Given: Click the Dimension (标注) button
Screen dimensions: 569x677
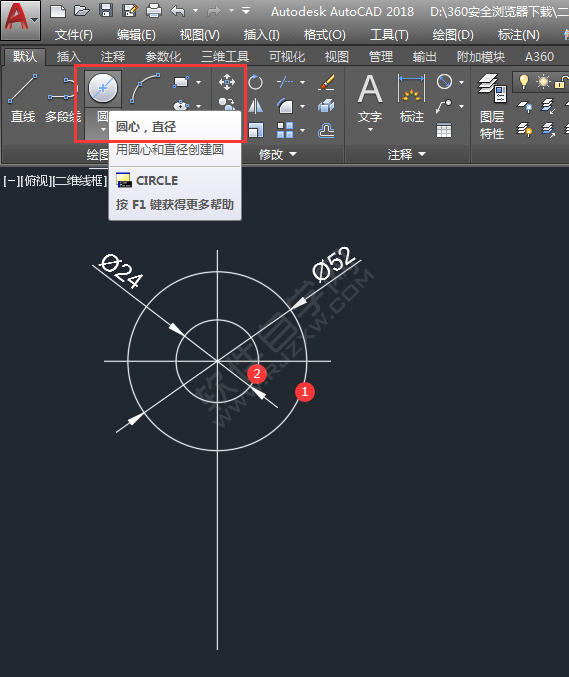Looking at the screenshot, I should [x=411, y=98].
